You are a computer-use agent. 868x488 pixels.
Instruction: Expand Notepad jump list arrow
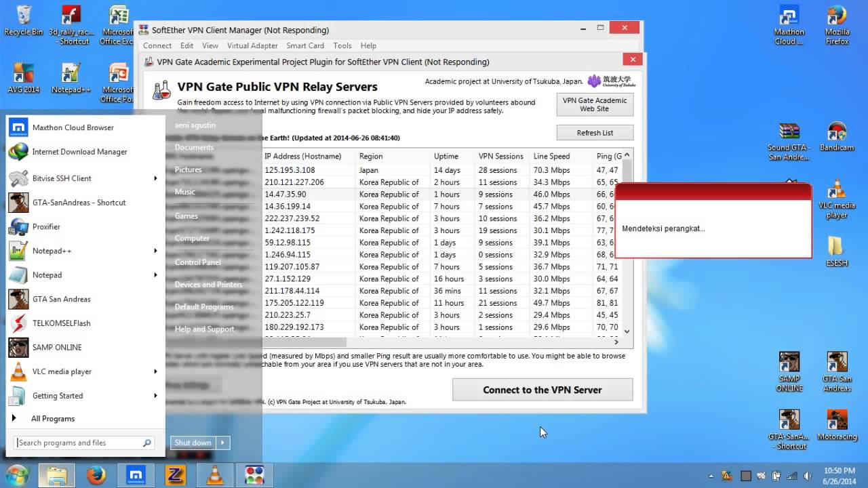[x=155, y=275]
